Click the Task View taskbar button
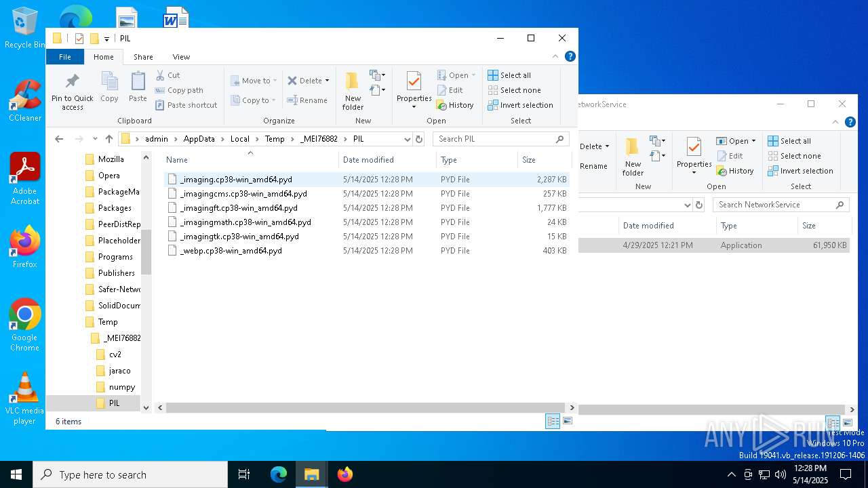 (244, 474)
